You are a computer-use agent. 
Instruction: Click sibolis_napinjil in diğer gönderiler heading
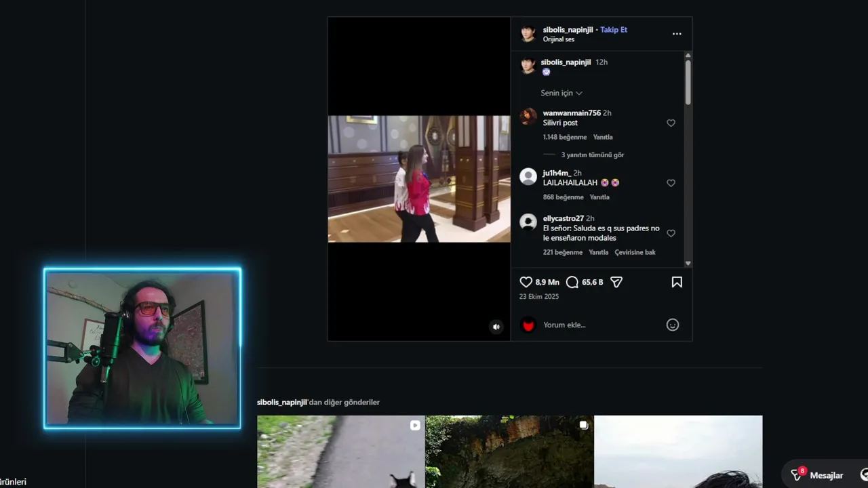click(281, 402)
